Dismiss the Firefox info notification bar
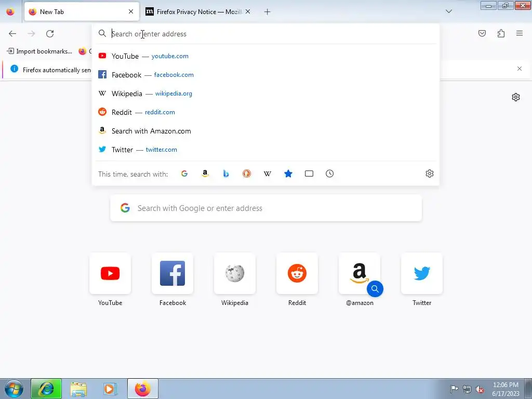 519,69
